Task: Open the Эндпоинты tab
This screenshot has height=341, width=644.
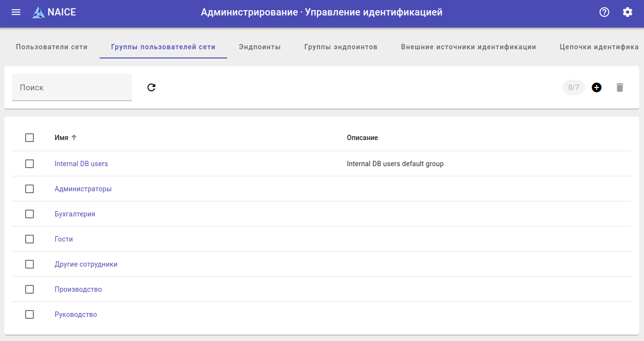Action: click(260, 47)
